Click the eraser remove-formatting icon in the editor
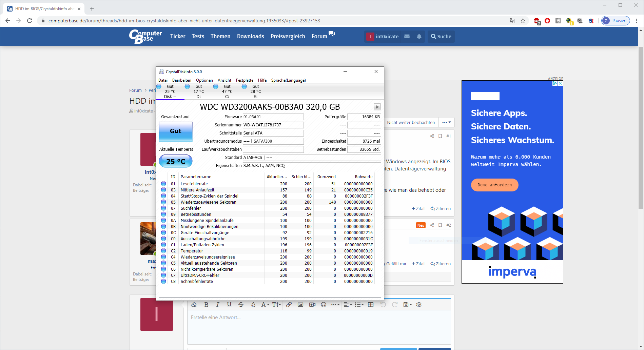Screen dimensions: 644x350 pyautogui.click(x=194, y=305)
